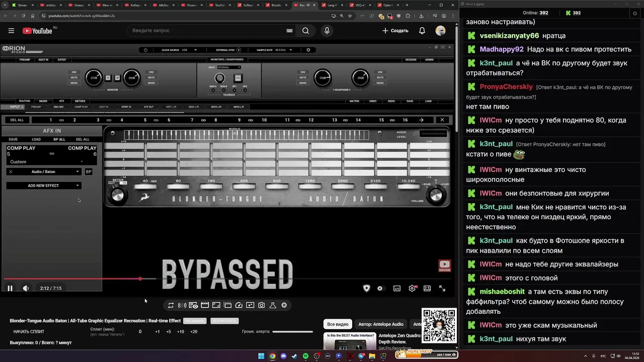The width and height of the screenshot is (644, 362).
Task: Click the НАЧАТЬ СПЛИТ button
Action: point(29,332)
